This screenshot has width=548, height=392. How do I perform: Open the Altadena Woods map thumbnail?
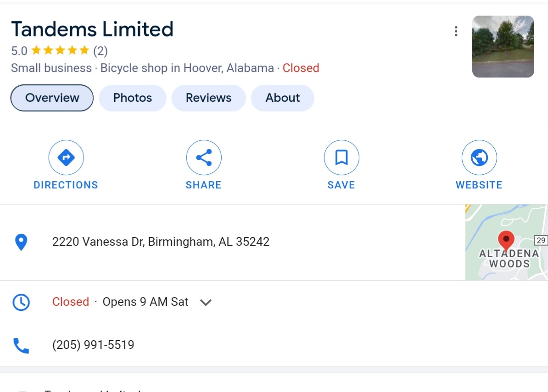[506, 242]
